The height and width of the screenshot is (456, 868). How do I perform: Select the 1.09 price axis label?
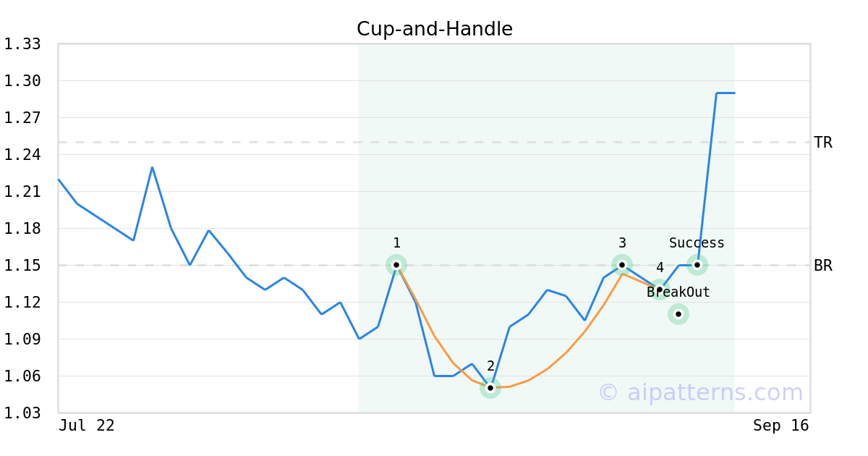22,339
